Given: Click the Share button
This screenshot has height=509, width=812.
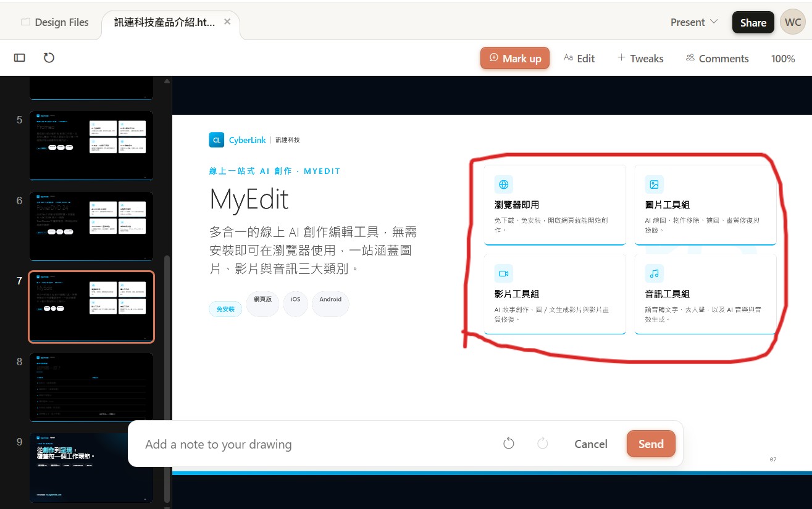Looking at the screenshot, I should pyautogui.click(x=753, y=22).
